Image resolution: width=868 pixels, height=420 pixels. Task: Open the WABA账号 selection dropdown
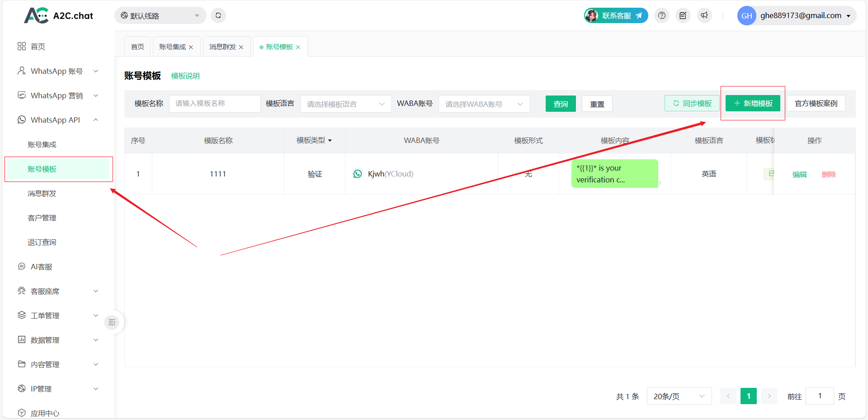pos(484,104)
